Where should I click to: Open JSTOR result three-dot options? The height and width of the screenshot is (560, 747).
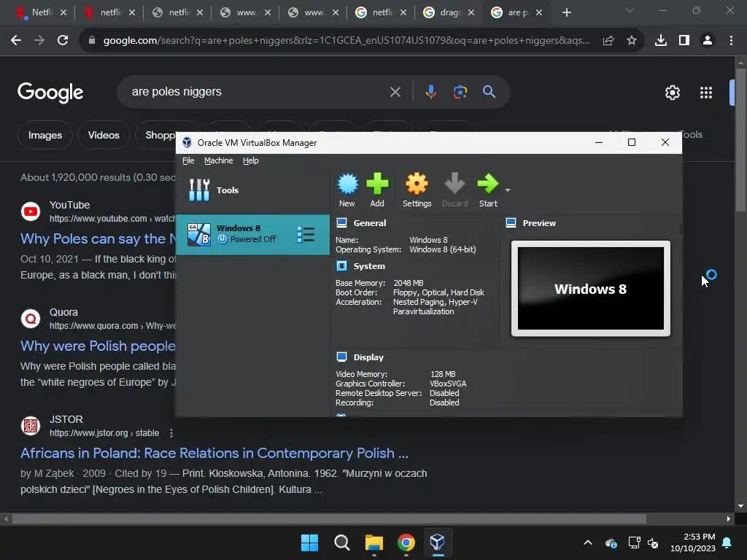pos(171,433)
